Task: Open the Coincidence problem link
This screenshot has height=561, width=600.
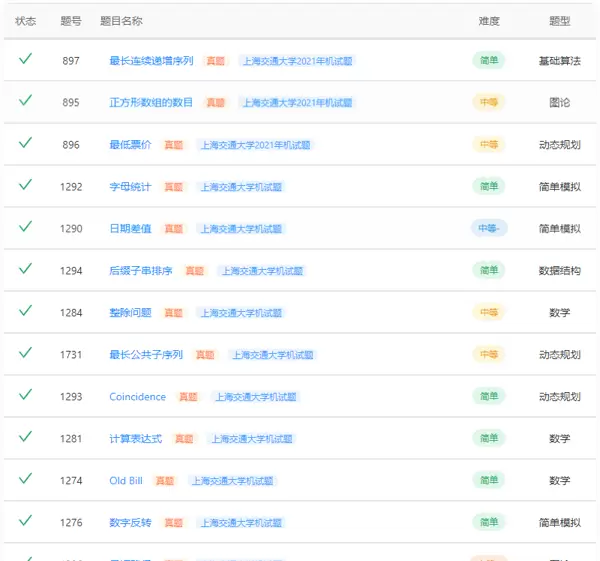Action: pyautogui.click(x=137, y=397)
